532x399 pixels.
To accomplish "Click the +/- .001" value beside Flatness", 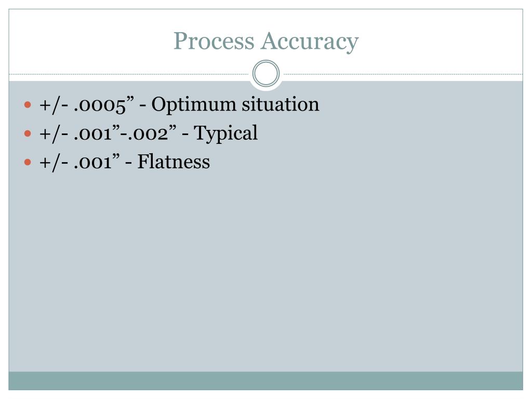I will coord(79,162).
